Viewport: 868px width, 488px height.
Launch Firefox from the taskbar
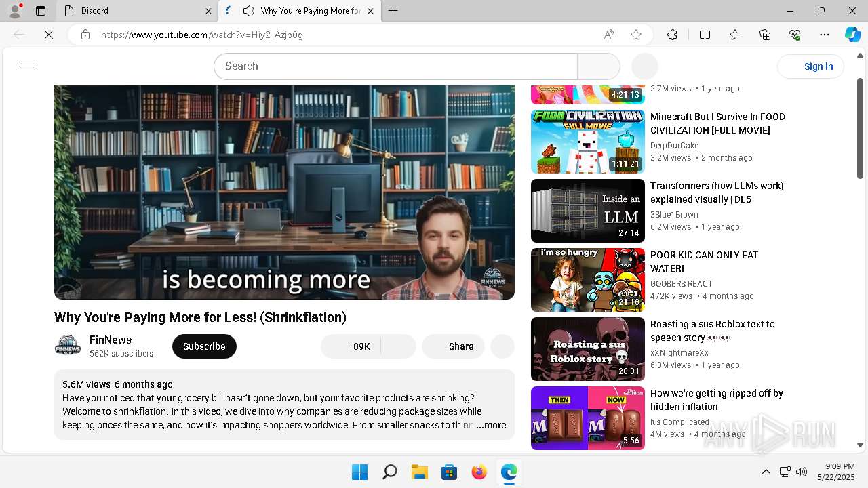[x=479, y=472]
